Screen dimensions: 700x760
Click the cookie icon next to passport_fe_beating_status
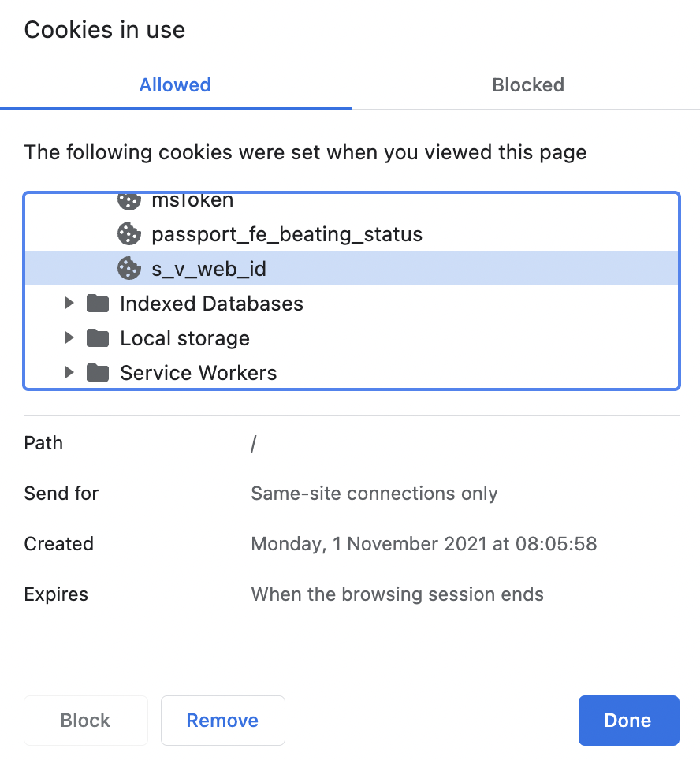click(129, 233)
